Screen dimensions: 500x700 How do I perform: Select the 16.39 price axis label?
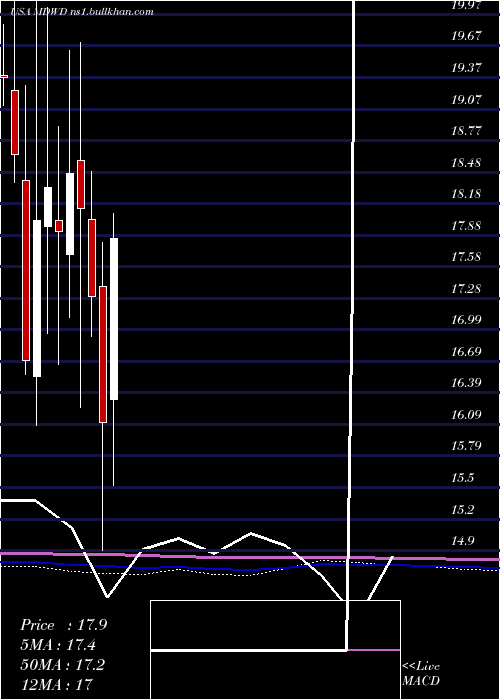(x=466, y=383)
